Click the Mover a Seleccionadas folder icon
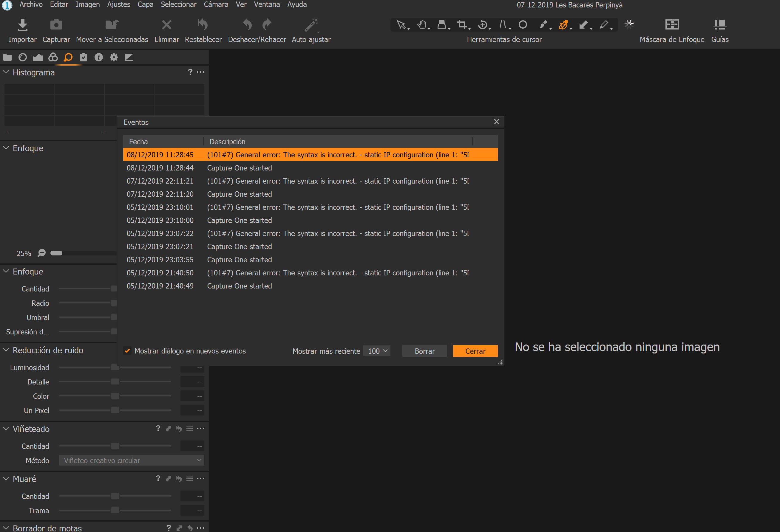Image resolution: width=780 pixels, height=532 pixels. pos(112,24)
